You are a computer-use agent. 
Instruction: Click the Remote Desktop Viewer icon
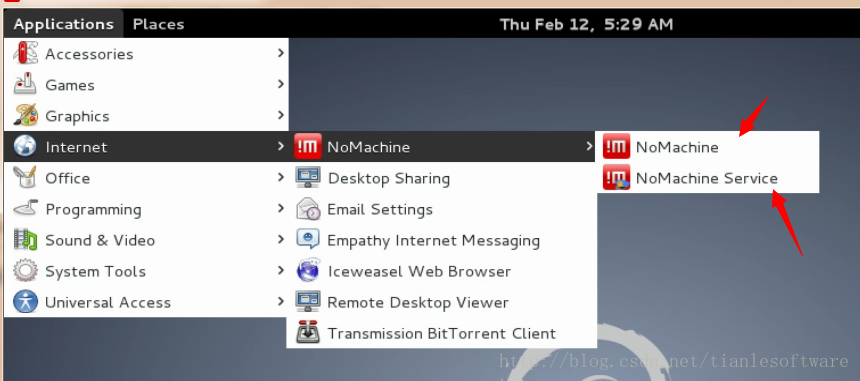tap(308, 302)
